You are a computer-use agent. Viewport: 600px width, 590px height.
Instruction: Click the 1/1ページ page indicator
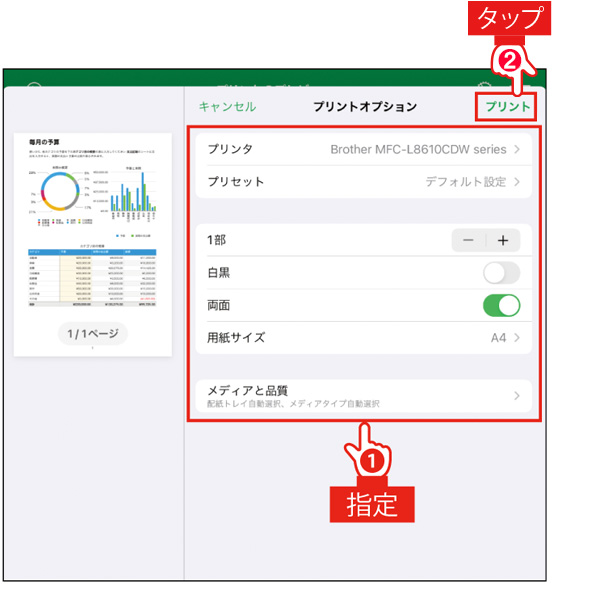[x=92, y=334]
